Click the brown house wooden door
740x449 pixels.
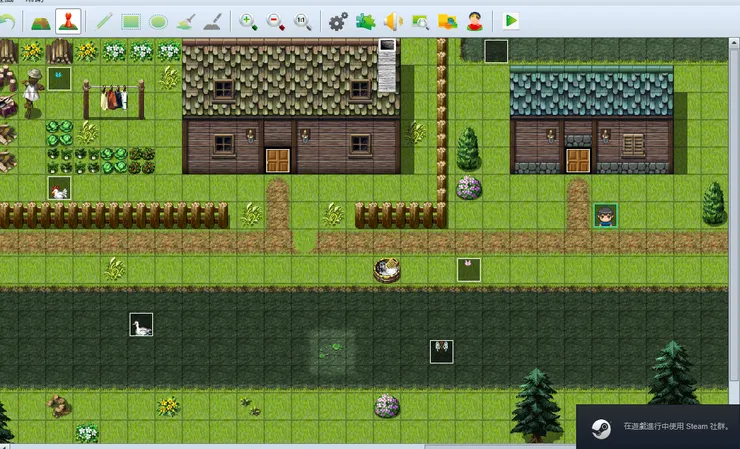pyautogui.click(x=278, y=161)
